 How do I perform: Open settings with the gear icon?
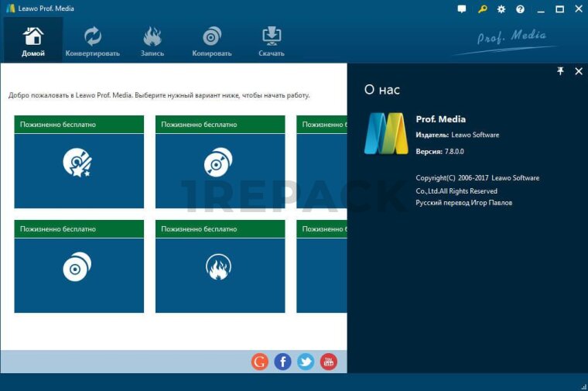click(501, 9)
